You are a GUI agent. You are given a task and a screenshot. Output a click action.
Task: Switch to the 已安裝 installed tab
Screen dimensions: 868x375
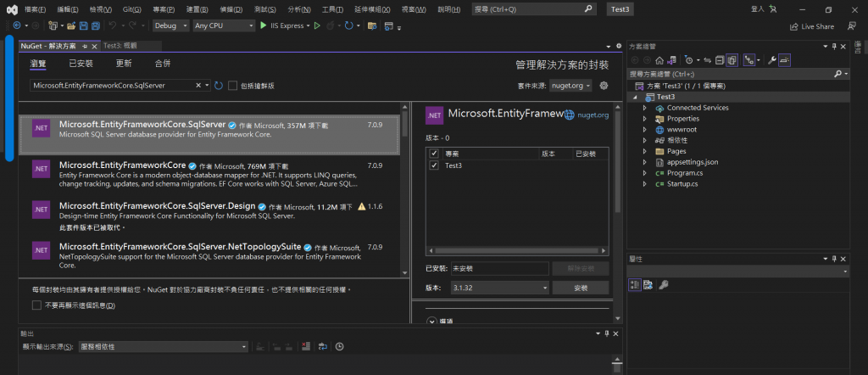tap(81, 64)
